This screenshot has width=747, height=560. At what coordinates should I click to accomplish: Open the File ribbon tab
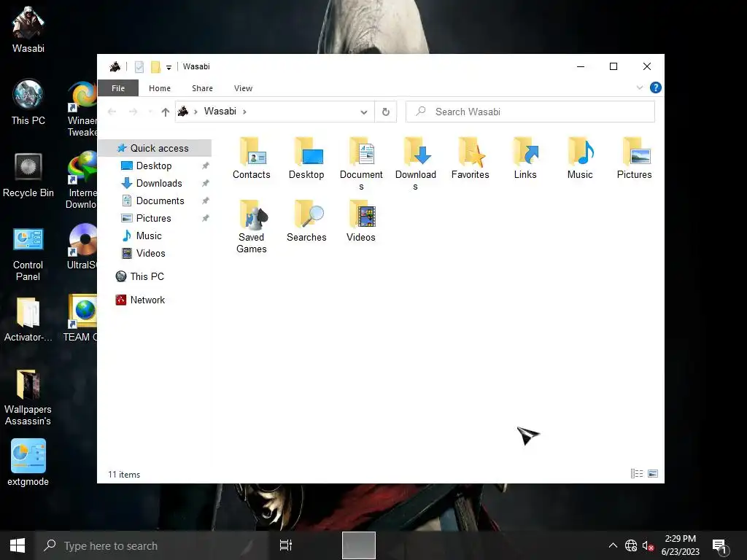pyautogui.click(x=118, y=88)
